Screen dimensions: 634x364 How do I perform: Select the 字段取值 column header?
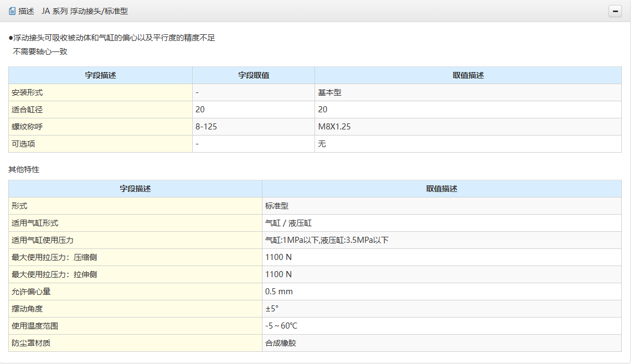pyautogui.click(x=254, y=75)
